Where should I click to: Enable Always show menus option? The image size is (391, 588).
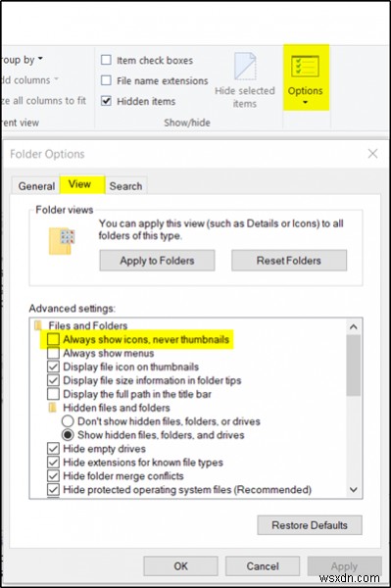pos(53,353)
